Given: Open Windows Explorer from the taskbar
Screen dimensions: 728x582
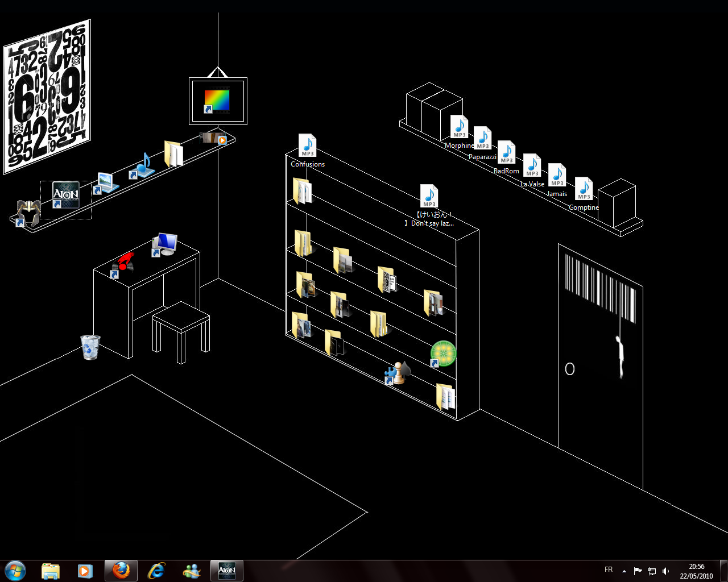Looking at the screenshot, I should [51, 571].
